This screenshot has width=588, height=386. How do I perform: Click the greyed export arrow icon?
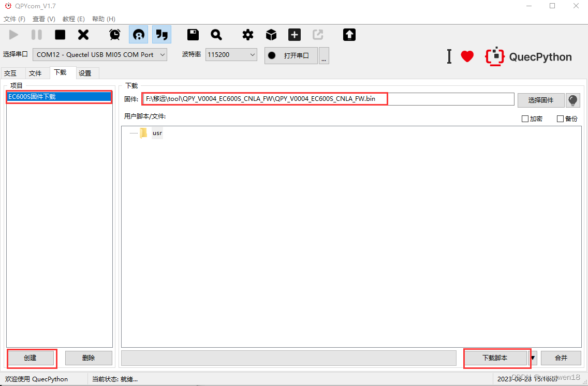(x=318, y=35)
